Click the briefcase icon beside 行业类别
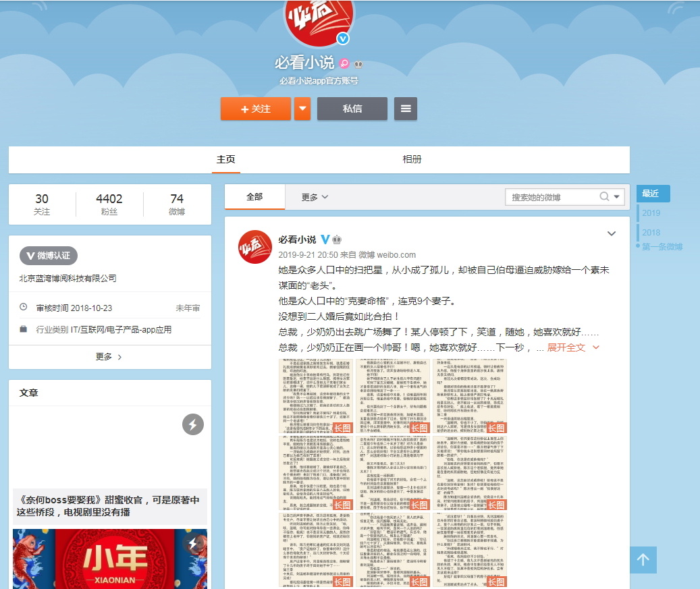 (24, 329)
